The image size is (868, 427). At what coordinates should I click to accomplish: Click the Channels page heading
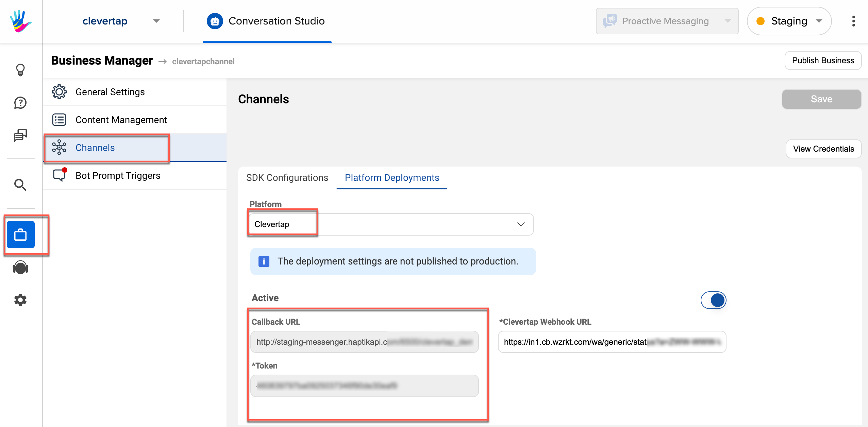(x=263, y=99)
